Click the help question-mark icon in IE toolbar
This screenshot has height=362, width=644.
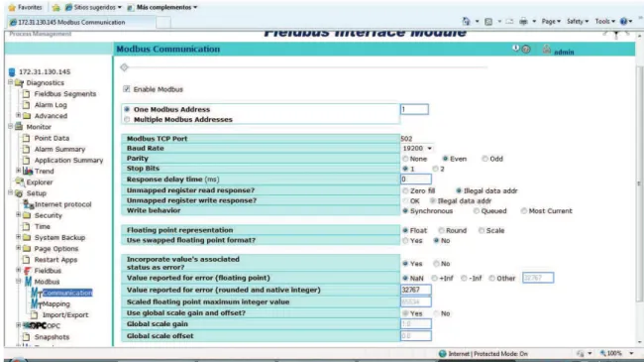point(624,22)
